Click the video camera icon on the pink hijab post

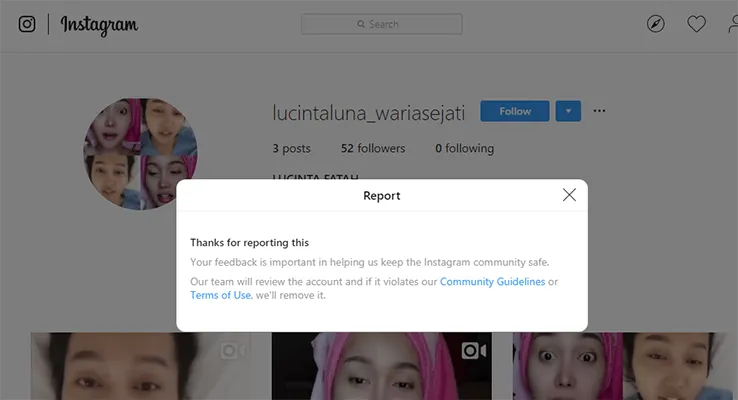(x=472, y=350)
